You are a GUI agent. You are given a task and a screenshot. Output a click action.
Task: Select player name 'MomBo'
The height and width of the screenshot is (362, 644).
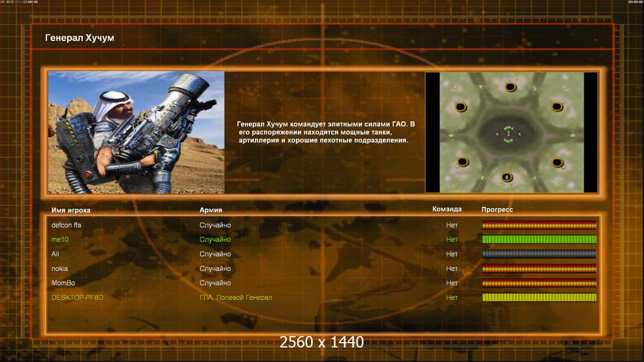63,283
